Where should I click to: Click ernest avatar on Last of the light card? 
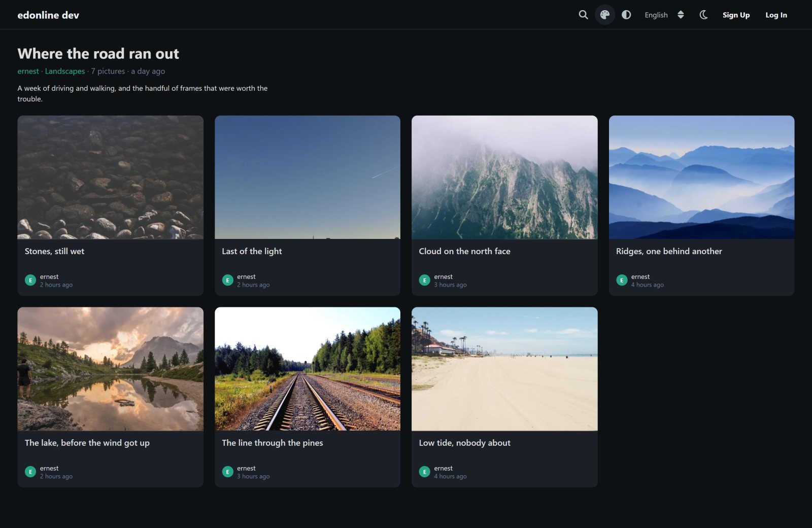(227, 280)
